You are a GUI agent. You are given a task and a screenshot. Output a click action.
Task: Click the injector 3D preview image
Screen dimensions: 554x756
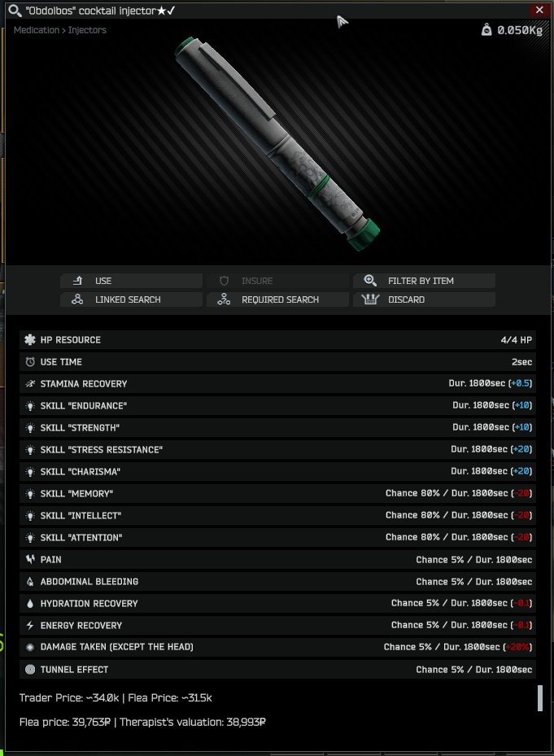(277, 144)
